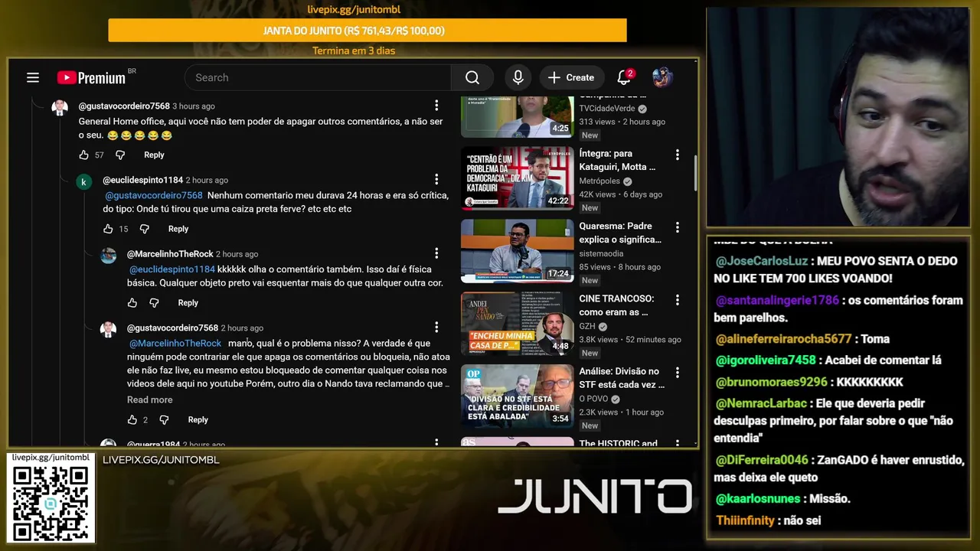Open more options for CINE TRANCOSO video
980x551 pixels.
(x=677, y=300)
